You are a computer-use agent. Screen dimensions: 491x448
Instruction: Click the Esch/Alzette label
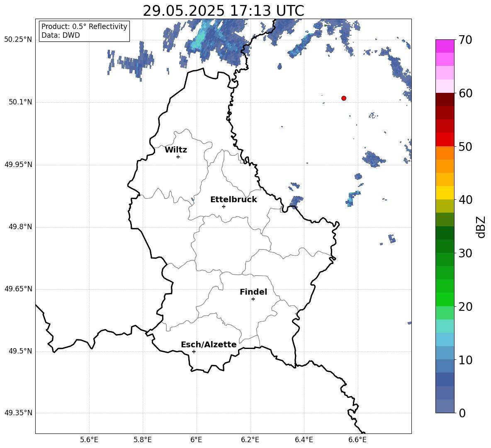[x=209, y=344]
